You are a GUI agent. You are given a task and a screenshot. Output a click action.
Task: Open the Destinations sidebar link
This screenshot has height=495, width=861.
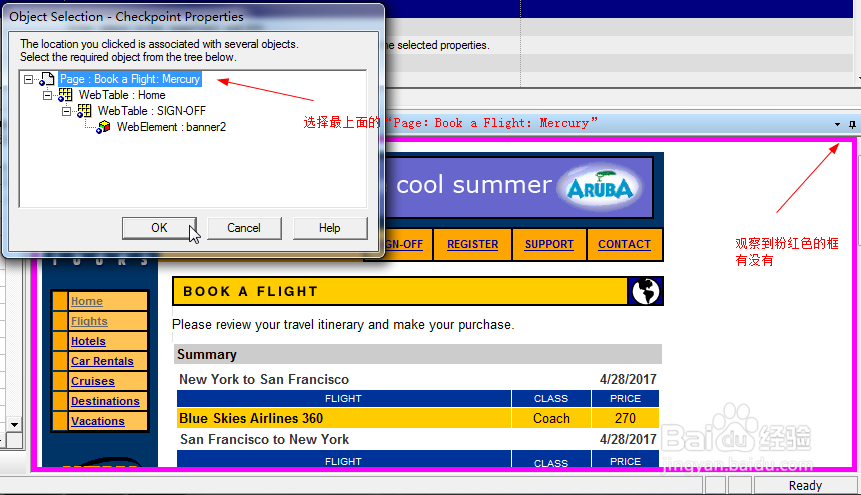click(x=105, y=401)
